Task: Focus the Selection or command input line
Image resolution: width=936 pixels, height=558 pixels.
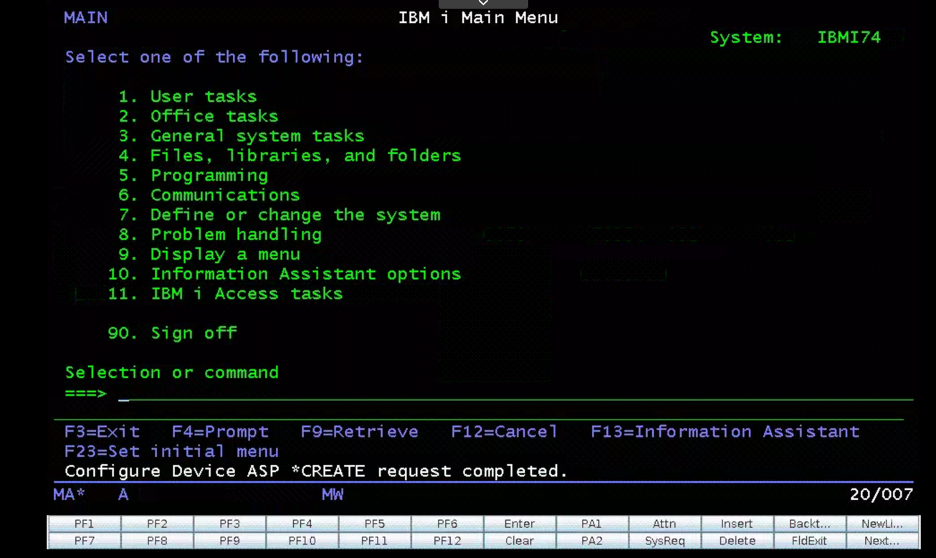Action: [x=516, y=393]
